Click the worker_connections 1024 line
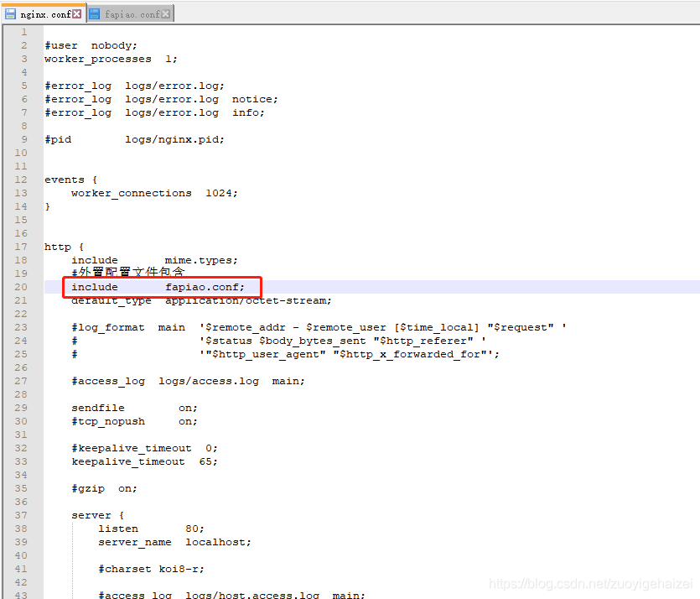 [x=154, y=193]
